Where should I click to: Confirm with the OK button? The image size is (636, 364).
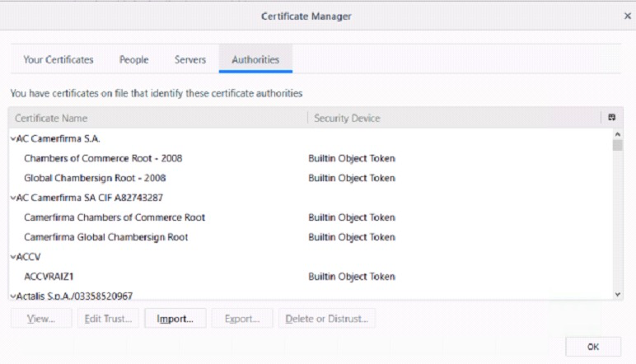click(592, 347)
